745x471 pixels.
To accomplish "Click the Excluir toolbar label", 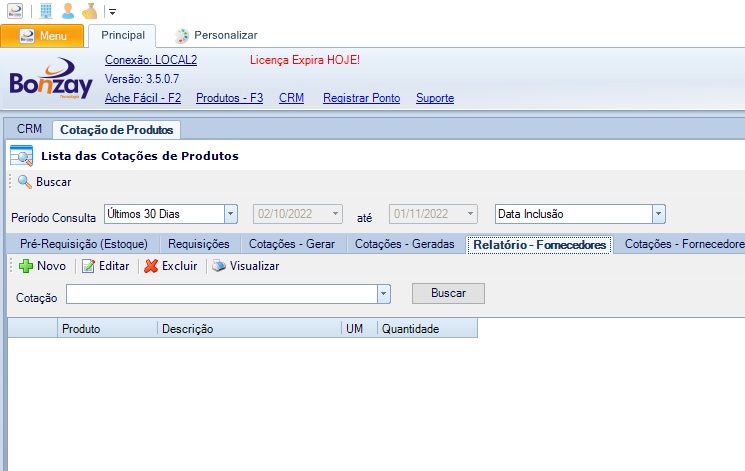I will [x=180, y=266].
